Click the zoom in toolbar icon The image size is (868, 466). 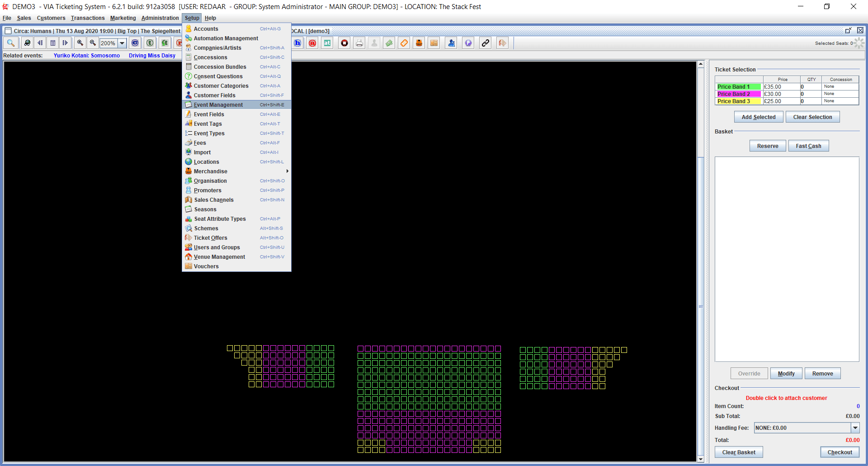[x=80, y=43]
